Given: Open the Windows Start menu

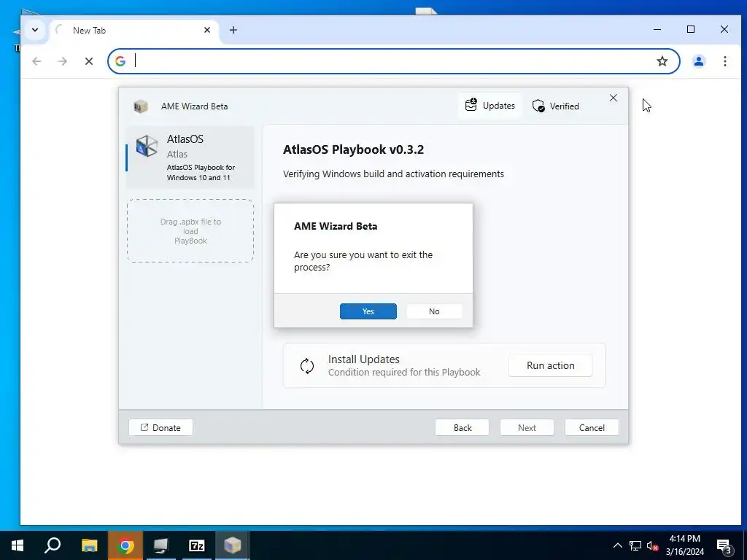Looking at the screenshot, I should tap(18, 545).
